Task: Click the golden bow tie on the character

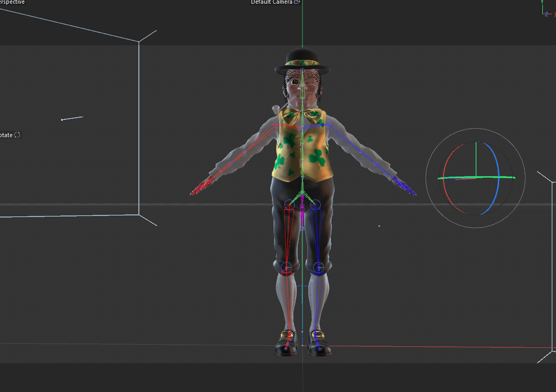Action: 302,116
